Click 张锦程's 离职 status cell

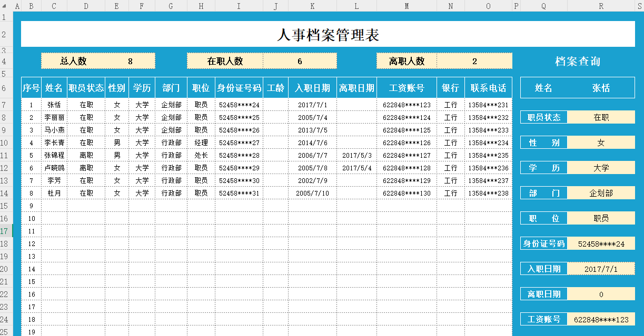click(86, 155)
